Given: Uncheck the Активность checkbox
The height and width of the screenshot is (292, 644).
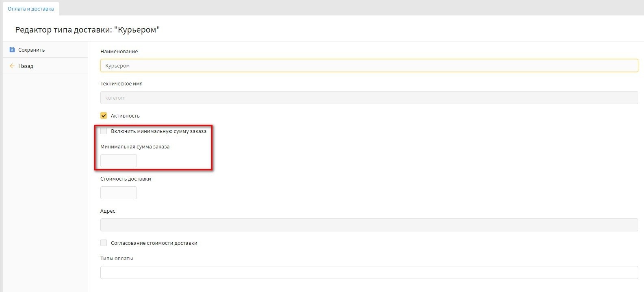Looking at the screenshot, I should pos(104,115).
